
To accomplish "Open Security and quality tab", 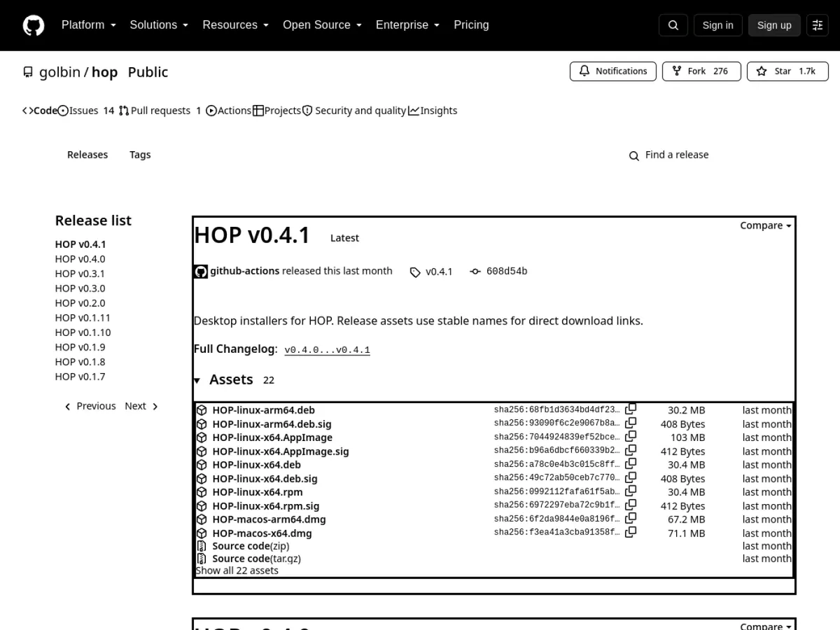I will pos(354,111).
